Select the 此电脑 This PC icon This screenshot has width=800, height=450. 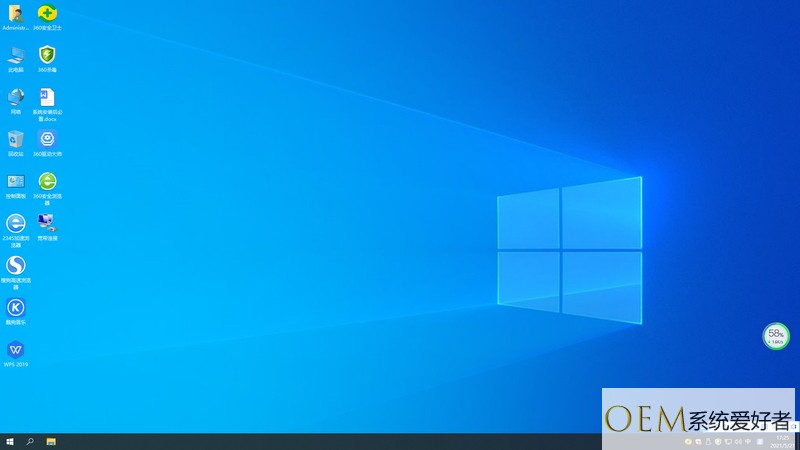click(16, 59)
